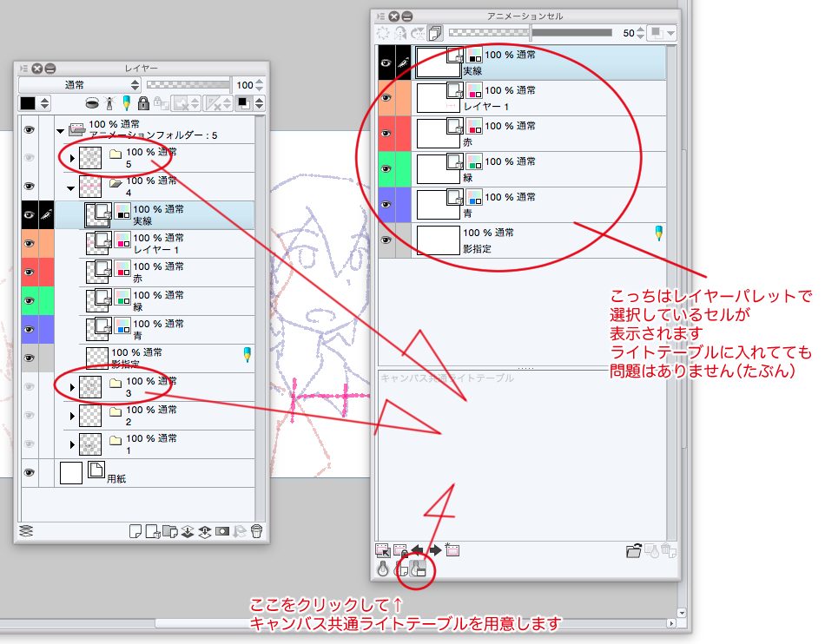Collapse the animation folder triangle
Screen dimensions: 825x644
[61, 131]
